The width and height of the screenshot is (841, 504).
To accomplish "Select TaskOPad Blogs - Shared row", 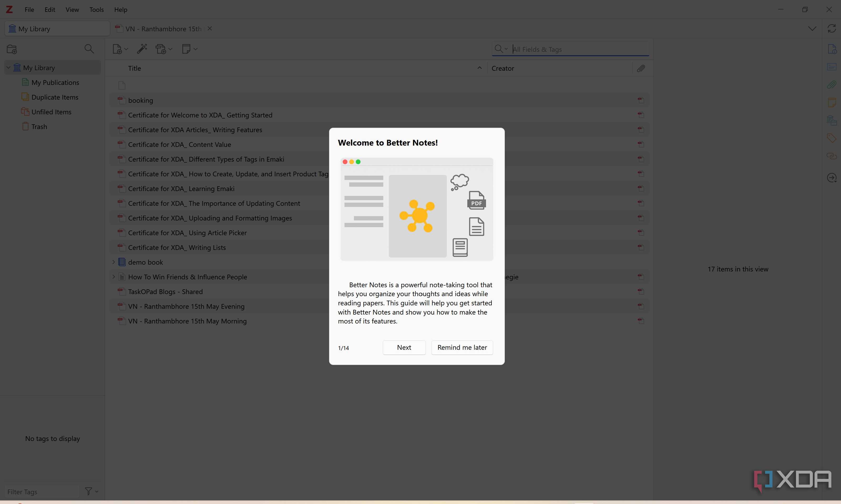I will pyautogui.click(x=379, y=291).
